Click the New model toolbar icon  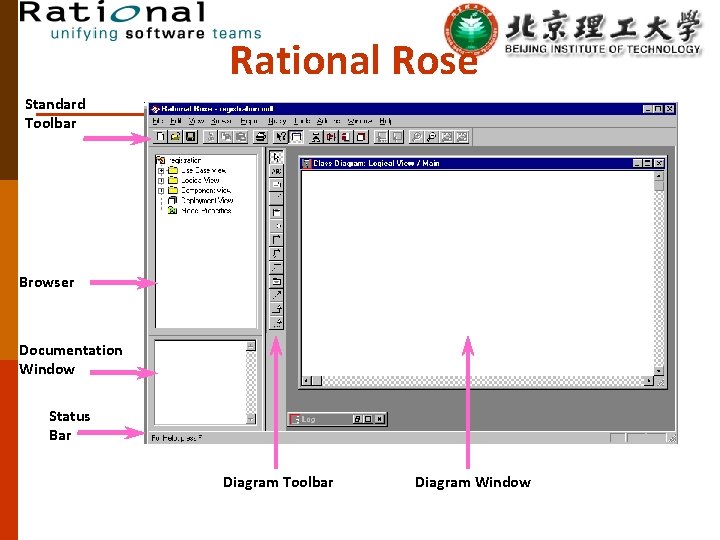click(160, 137)
